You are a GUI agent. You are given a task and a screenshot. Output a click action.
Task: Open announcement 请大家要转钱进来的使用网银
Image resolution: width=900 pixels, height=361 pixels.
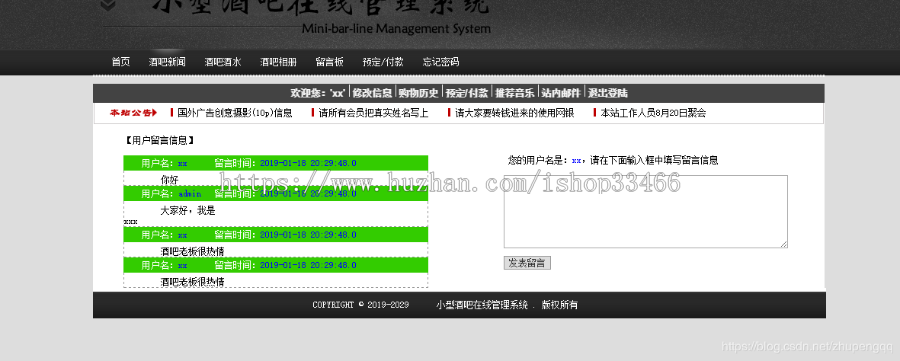tap(514, 113)
